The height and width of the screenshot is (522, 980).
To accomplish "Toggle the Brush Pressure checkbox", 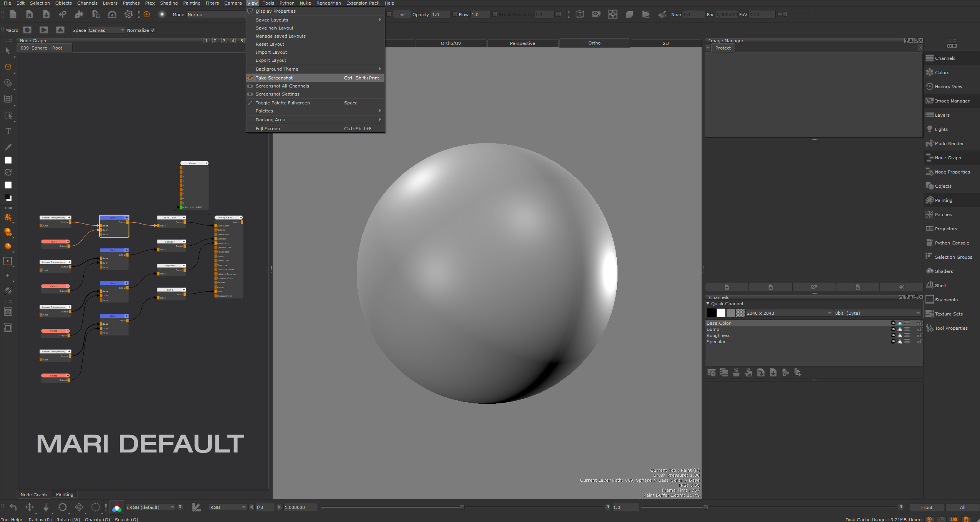I will coord(495,14).
